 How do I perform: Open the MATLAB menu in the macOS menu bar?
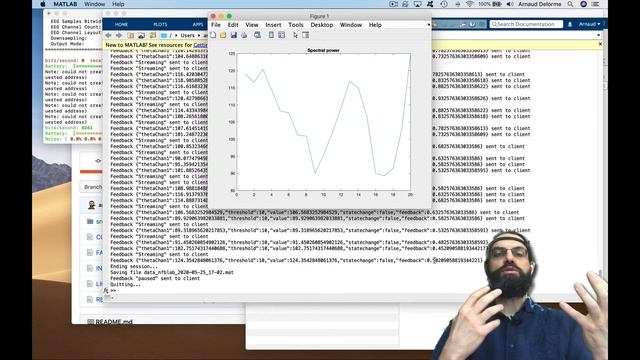click(x=65, y=4)
